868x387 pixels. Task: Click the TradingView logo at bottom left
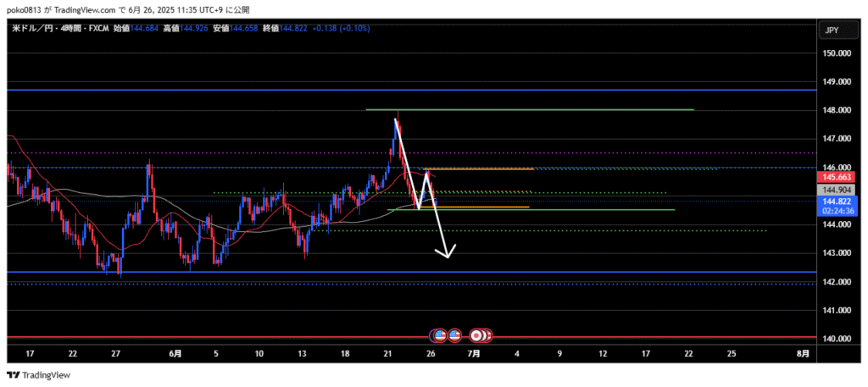click(39, 375)
